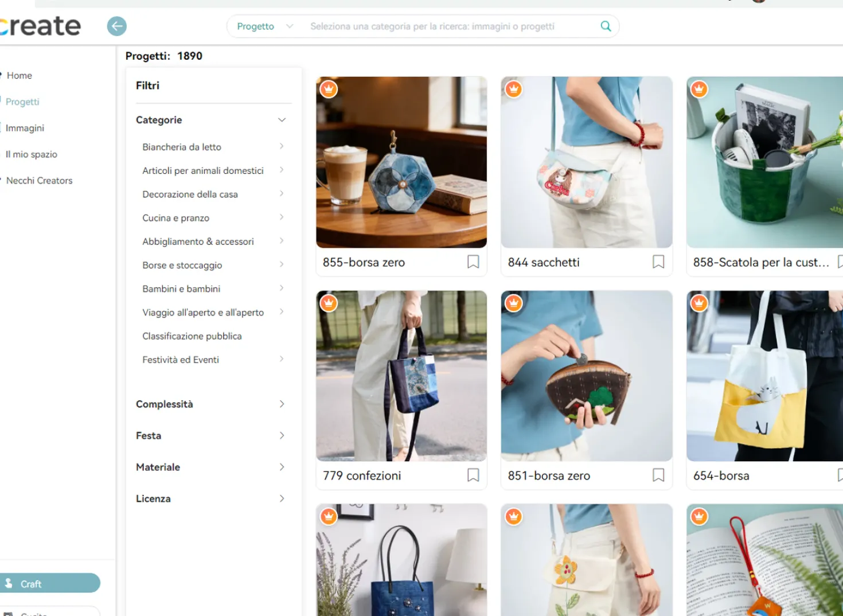Expand Articoli per animali domestici category
Viewport: 843px width, 616px height.
[282, 170]
